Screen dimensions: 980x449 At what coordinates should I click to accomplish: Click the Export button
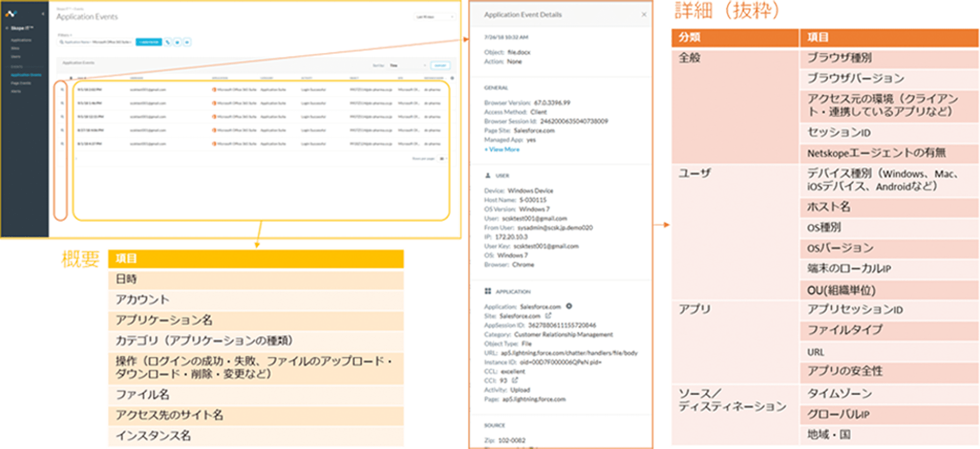[x=440, y=65]
